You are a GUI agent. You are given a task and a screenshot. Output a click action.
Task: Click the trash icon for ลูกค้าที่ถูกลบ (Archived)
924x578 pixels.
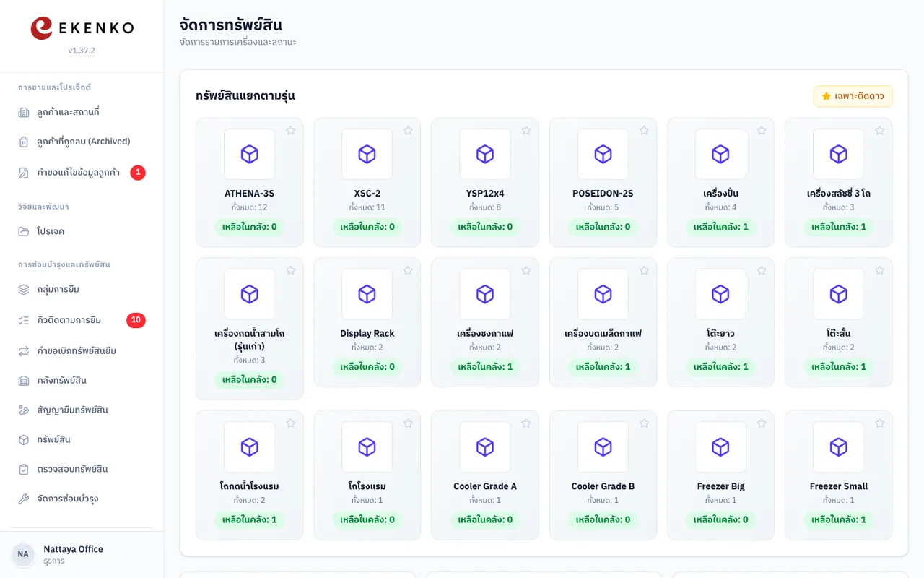click(24, 142)
